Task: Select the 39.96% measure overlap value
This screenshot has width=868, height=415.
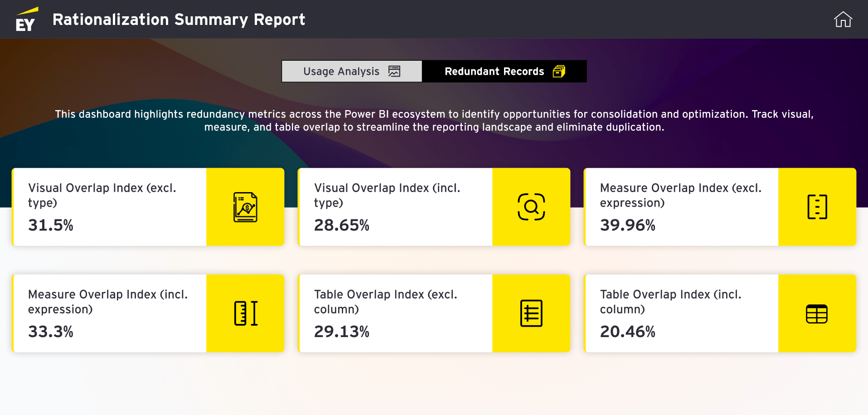Action: [x=628, y=225]
